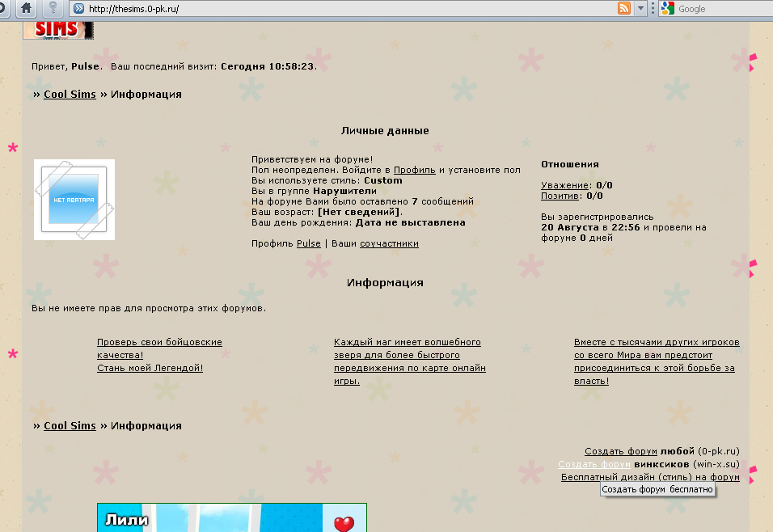Viewport: 773px width, 532px height.
Task: Click the blue site icon in address bar
Action: pyautogui.click(x=79, y=8)
